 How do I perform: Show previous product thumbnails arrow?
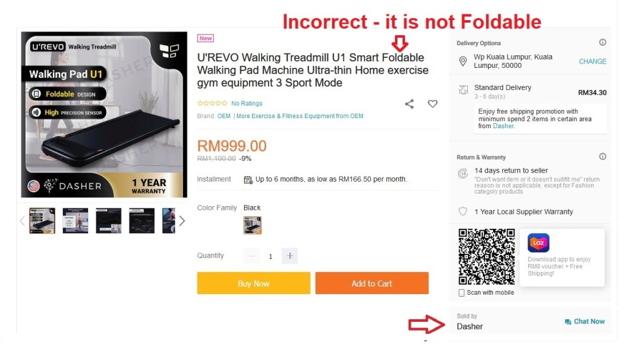(22, 221)
